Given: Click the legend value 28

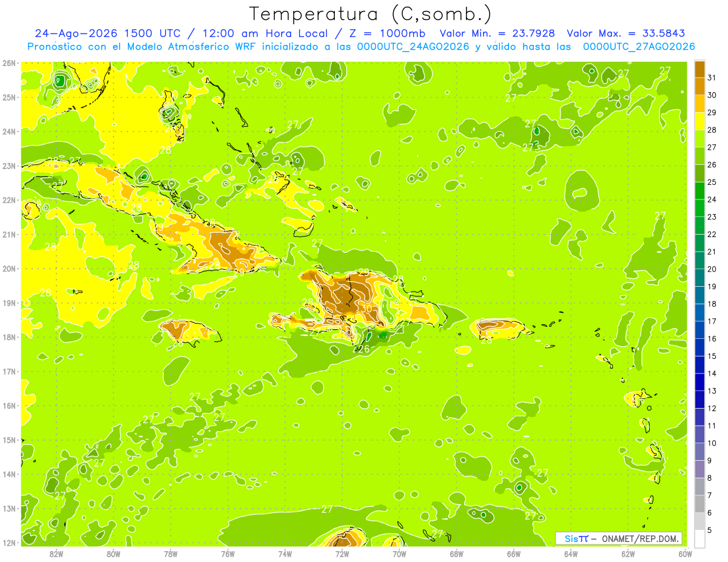Looking at the screenshot, I should [x=712, y=130].
